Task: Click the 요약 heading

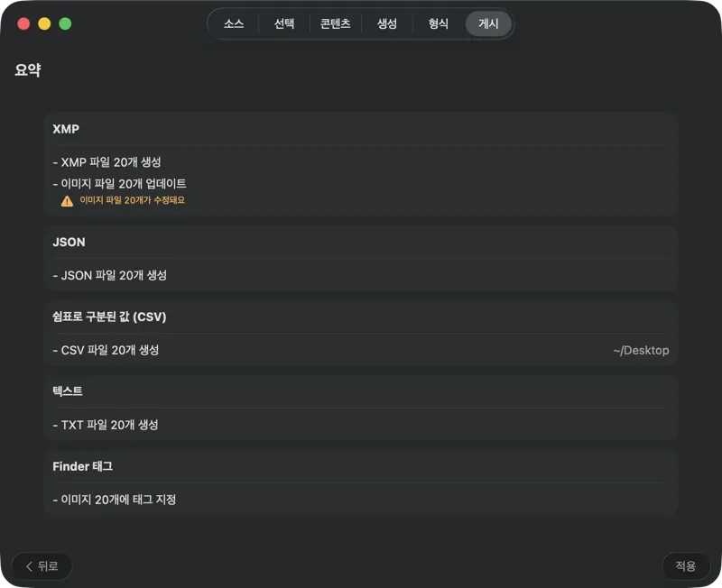Action: click(27, 69)
